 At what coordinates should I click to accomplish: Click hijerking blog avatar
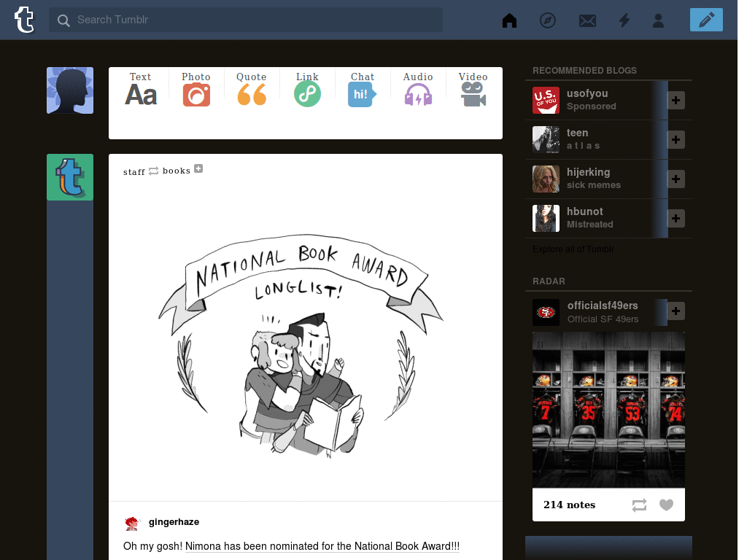(x=546, y=179)
